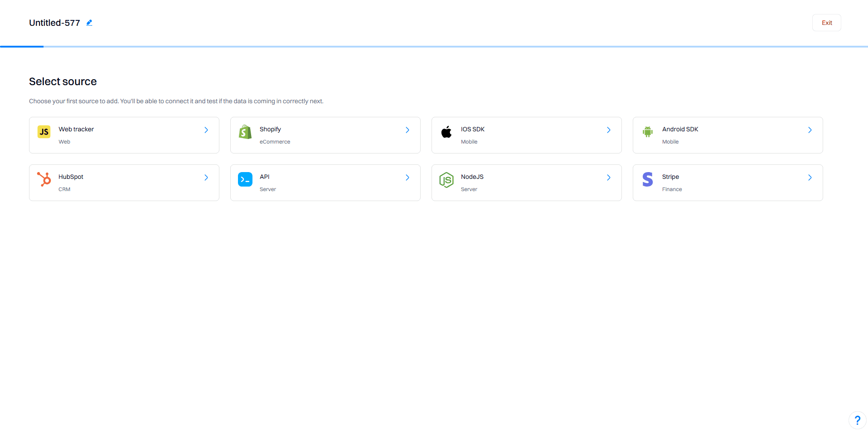Open the help question mark bubble
This screenshot has height=432, width=868.
point(857,420)
